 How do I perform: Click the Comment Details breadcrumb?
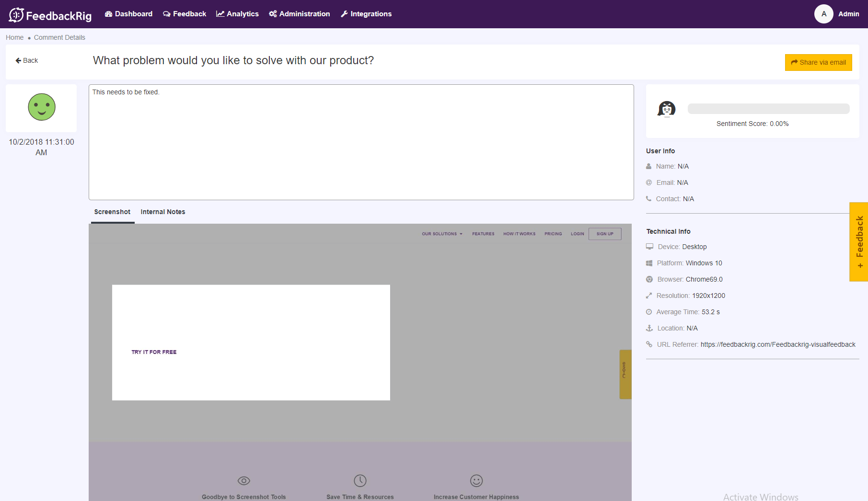59,37
